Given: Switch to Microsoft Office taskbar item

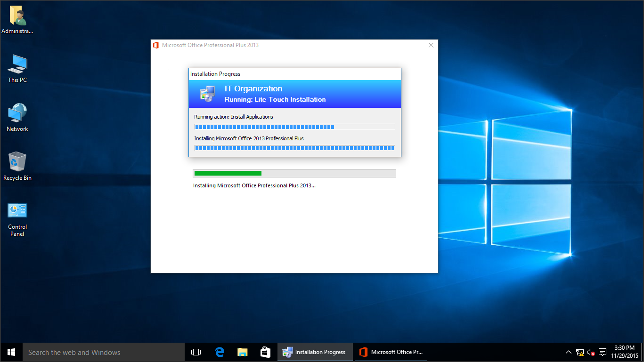Looking at the screenshot, I should (x=391, y=352).
